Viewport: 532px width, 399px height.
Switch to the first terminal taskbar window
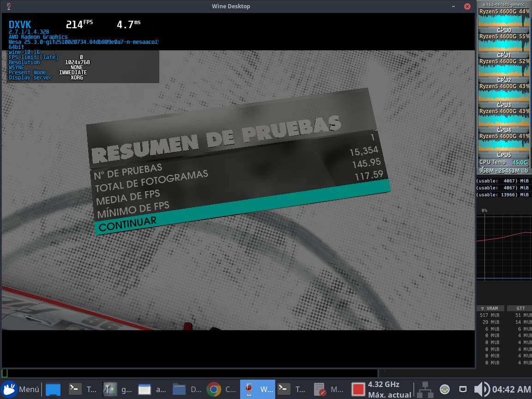tap(83, 389)
